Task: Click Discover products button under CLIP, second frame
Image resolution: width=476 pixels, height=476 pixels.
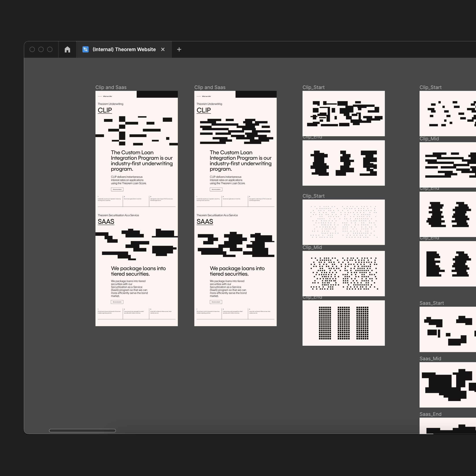Action: 216,190
